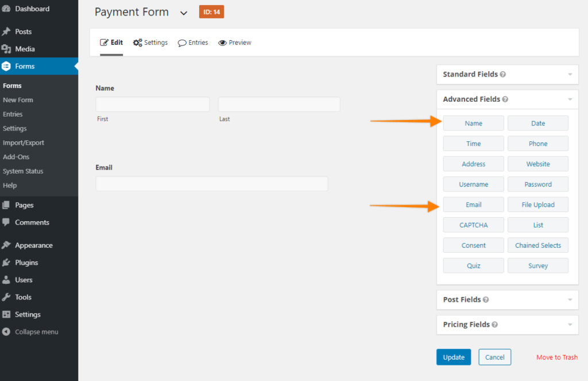Click the Update button to save the form
This screenshot has width=588, height=381.
[x=454, y=357]
